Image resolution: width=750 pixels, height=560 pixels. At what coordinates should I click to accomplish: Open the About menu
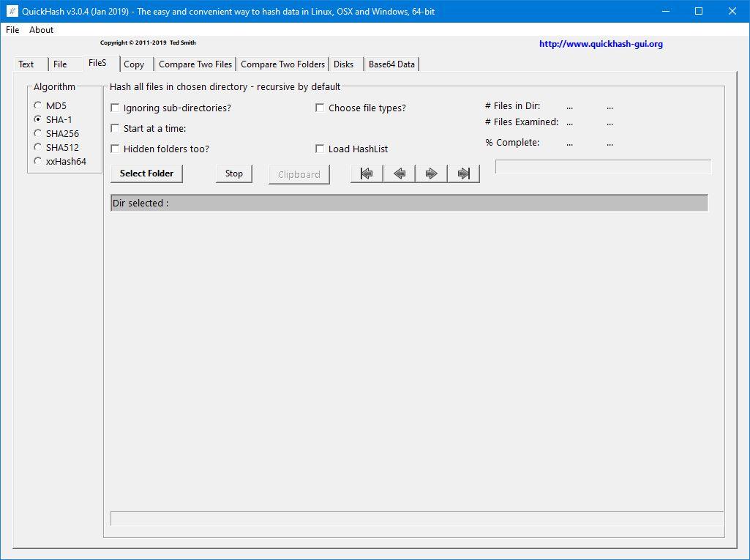coord(41,30)
